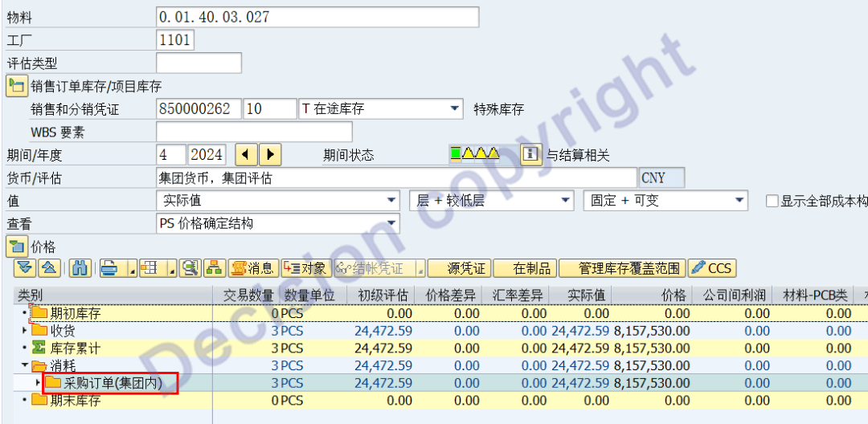Collapse the 价格 section icon
Screen dimensions: 868x424
pyautogui.click(x=16, y=247)
